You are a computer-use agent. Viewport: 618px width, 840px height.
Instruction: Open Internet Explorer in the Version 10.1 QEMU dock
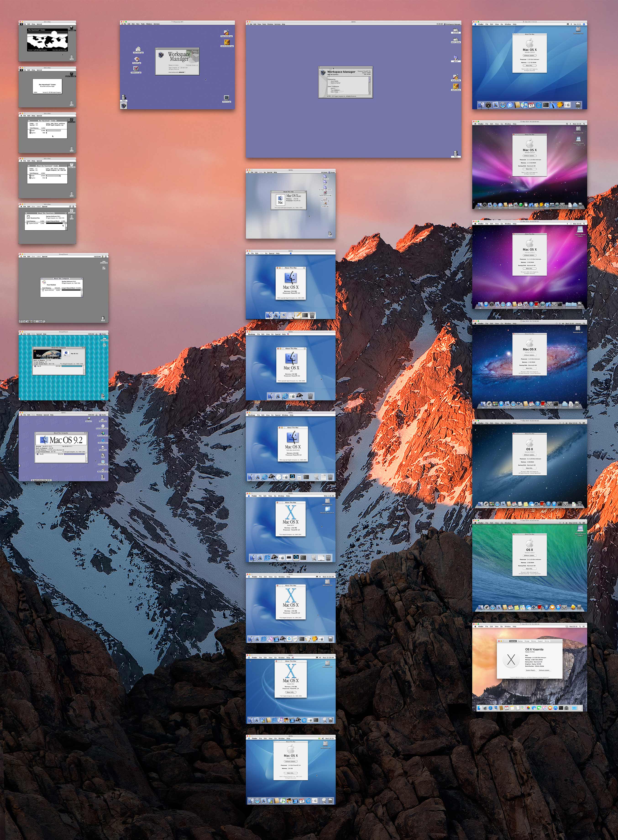pos(264,640)
